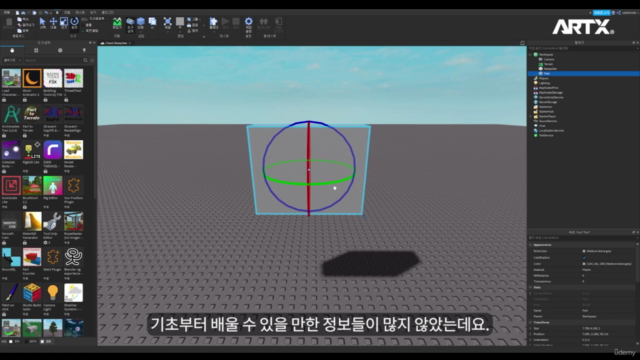Viewport: 640px width, 360px height.
Task: Select Lighting in the Explorer tree
Action: pyautogui.click(x=544, y=83)
